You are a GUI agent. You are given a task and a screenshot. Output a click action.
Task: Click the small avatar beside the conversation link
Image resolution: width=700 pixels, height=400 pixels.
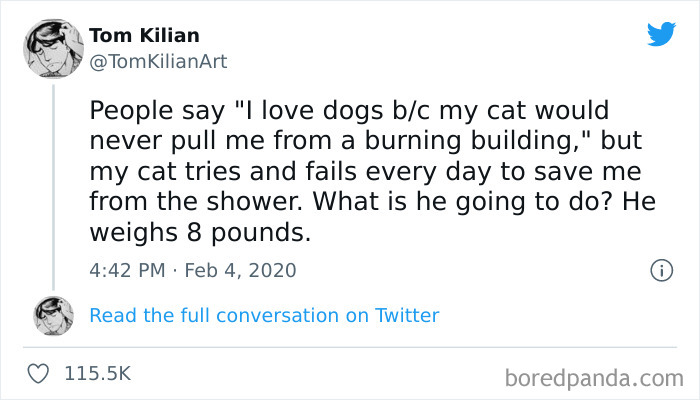54,315
